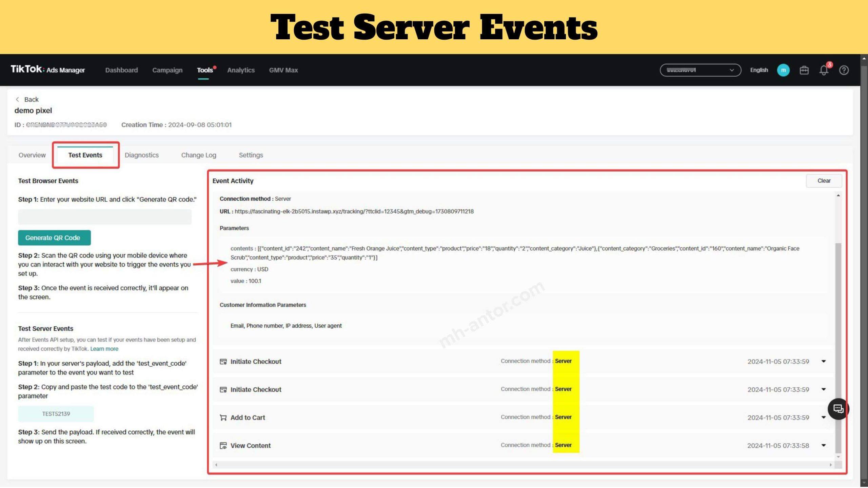Copy the test code TEST52139
The height and width of the screenshot is (488, 868).
(56, 414)
